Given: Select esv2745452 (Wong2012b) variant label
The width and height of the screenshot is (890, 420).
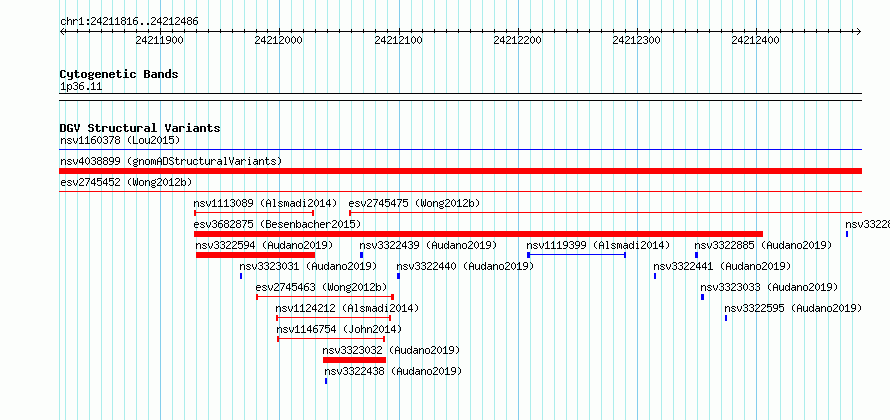Looking at the screenshot, I should (126, 182).
